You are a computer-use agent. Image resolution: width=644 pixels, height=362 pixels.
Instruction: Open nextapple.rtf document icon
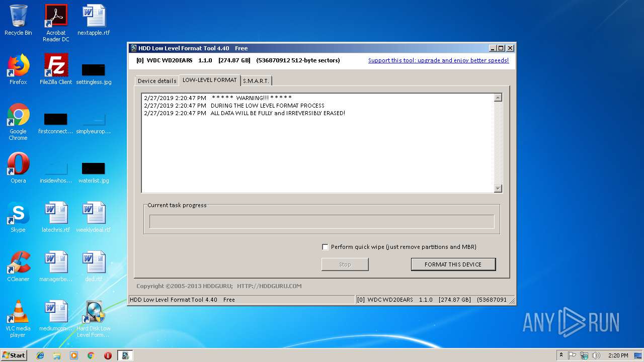(94, 20)
